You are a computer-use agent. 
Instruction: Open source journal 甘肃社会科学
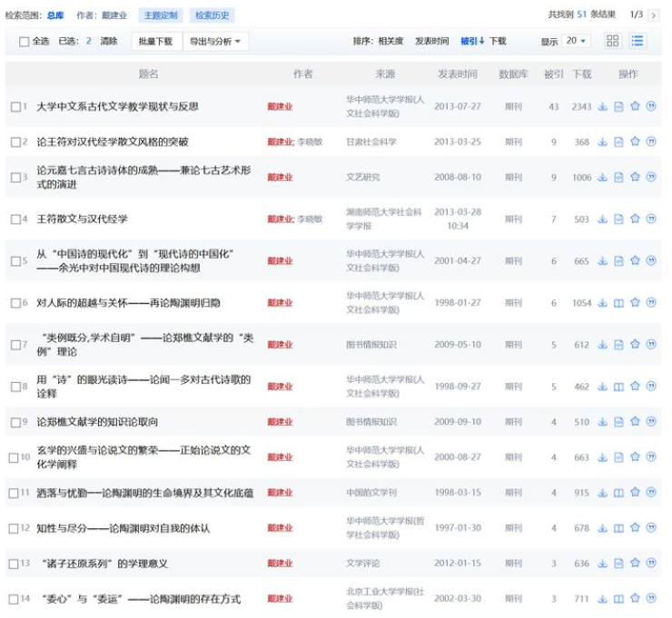(371, 142)
